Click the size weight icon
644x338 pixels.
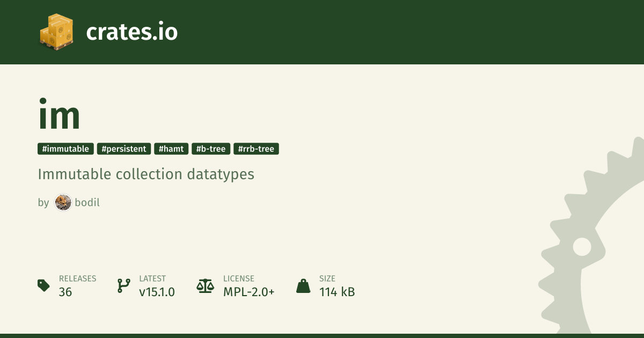click(x=303, y=285)
